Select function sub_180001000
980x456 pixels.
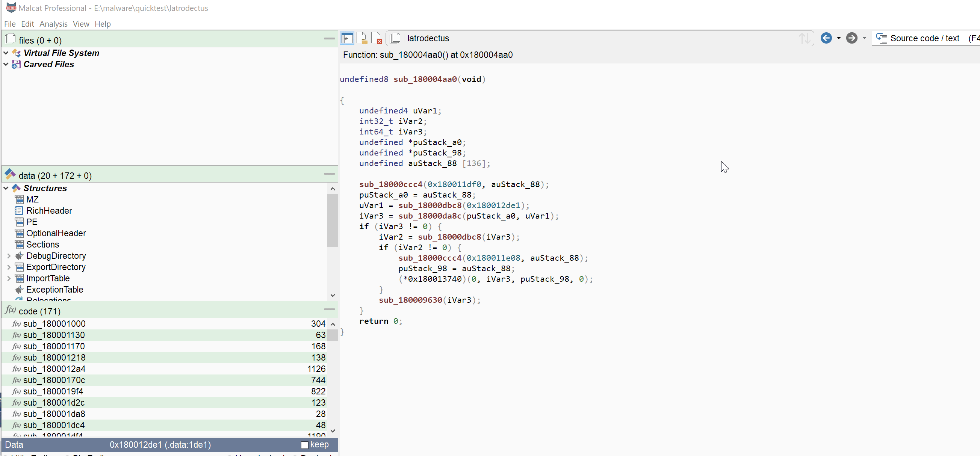(x=164, y=324)
